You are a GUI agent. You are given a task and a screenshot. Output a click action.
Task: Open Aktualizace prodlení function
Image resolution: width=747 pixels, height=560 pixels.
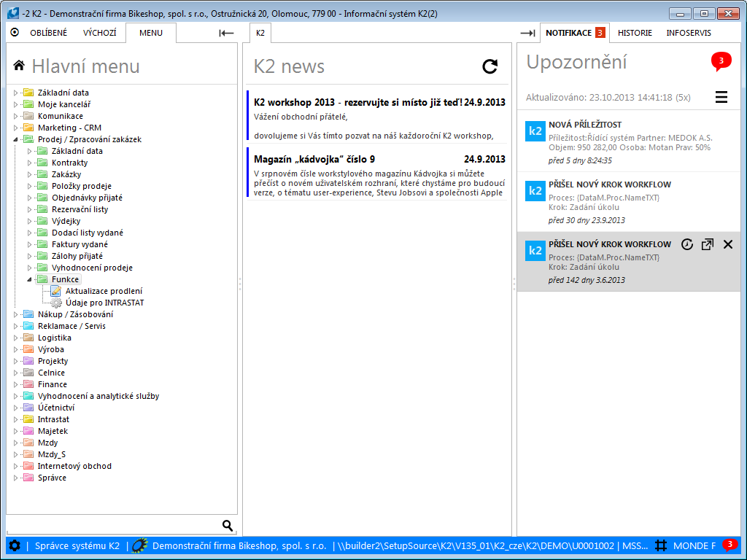[104, 291]
